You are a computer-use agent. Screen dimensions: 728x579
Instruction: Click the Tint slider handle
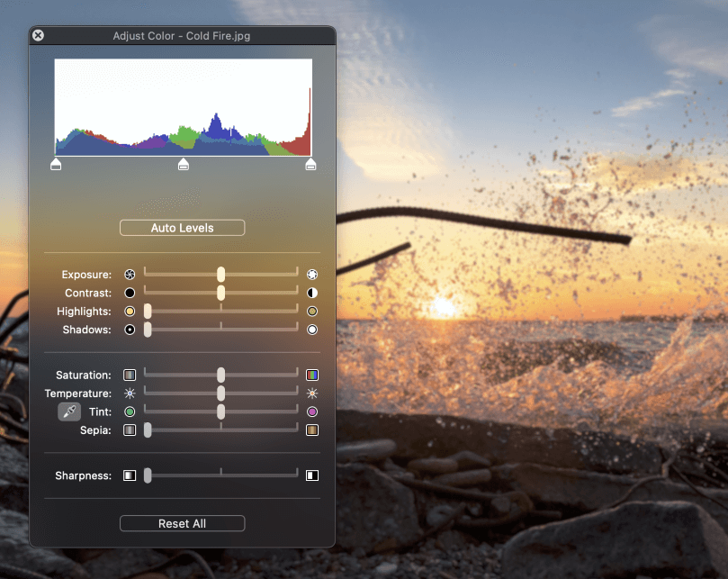(x=221, y=412)
